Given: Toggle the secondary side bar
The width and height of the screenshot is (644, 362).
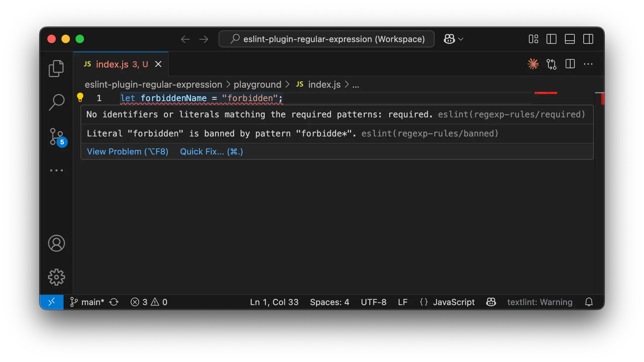Looking at the screenshot, I should (x=588, y=39).
